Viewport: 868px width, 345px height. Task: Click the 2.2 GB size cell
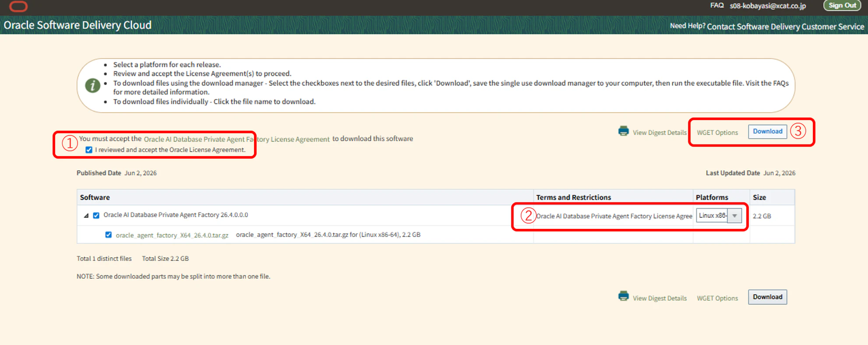pos(762,216)
